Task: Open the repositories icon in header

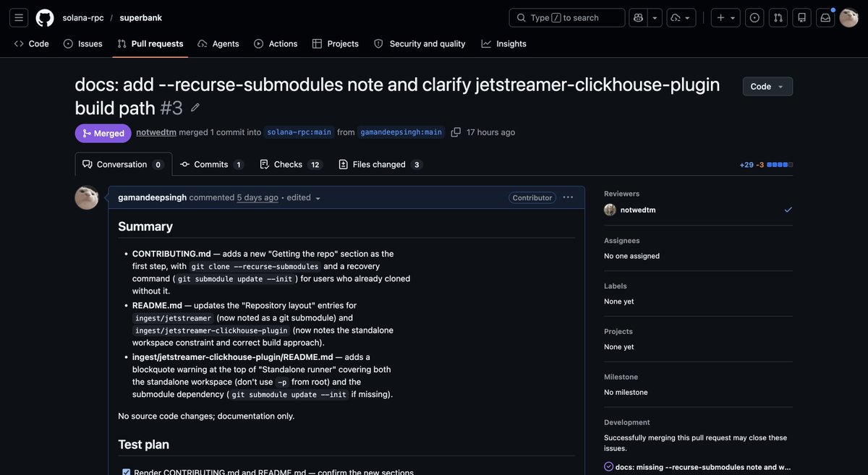Action: 801,17
